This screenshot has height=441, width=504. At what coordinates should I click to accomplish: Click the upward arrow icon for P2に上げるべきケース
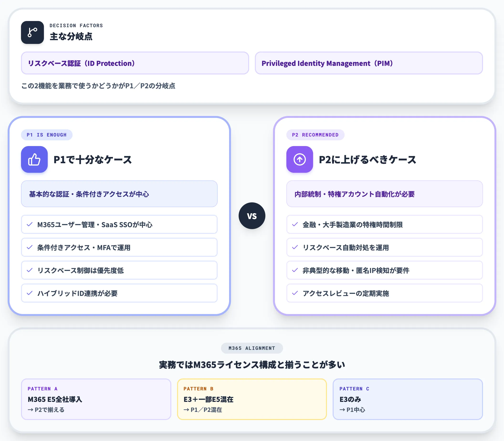point(299,159)
